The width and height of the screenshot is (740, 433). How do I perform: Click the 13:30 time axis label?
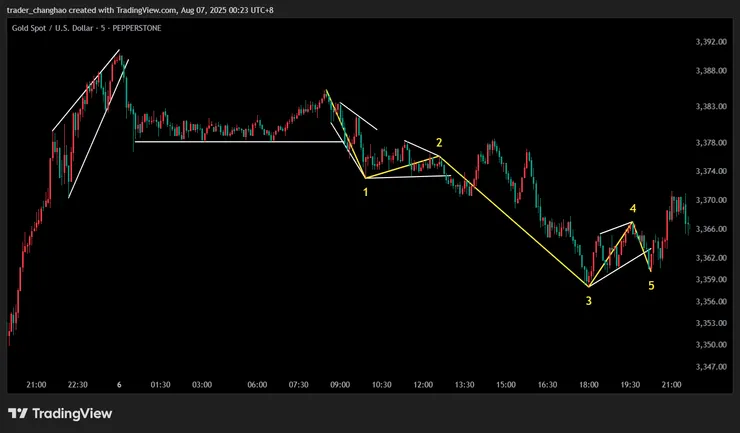[x=464, y=385]
